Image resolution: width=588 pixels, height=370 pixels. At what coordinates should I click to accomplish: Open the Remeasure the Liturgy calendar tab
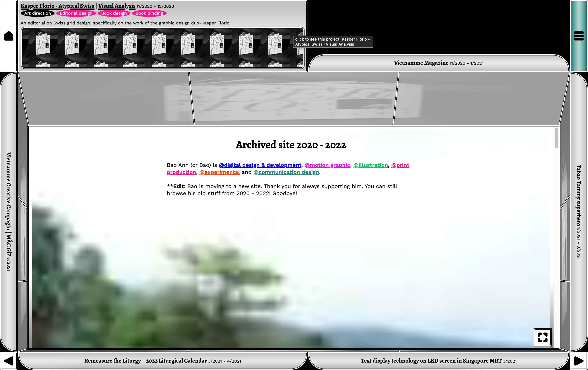point(163,361)
